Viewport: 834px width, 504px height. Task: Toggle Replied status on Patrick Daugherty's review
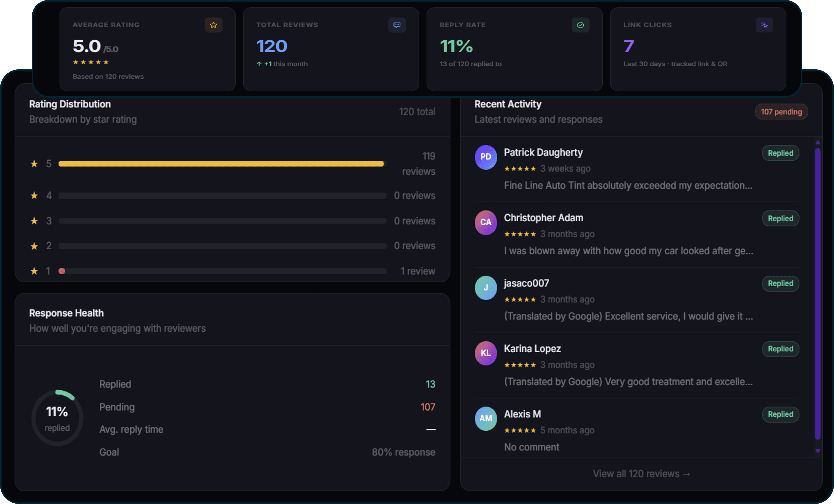coord(780,153)
